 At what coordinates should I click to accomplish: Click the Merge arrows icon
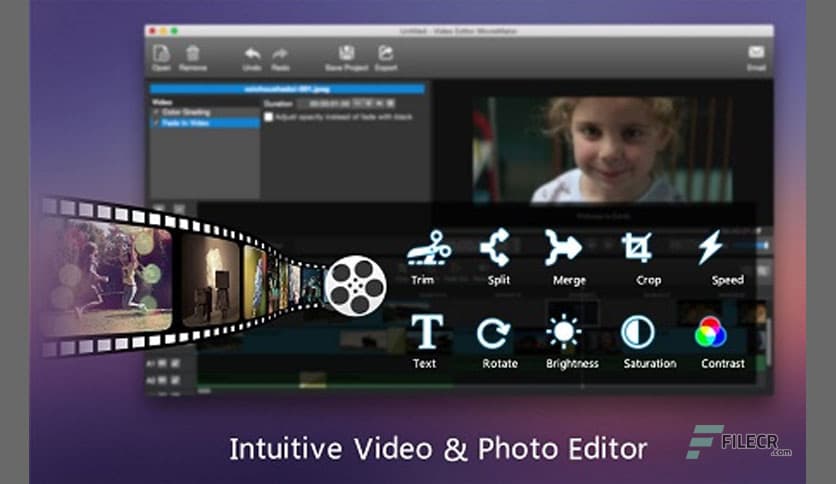coord(563,247)
